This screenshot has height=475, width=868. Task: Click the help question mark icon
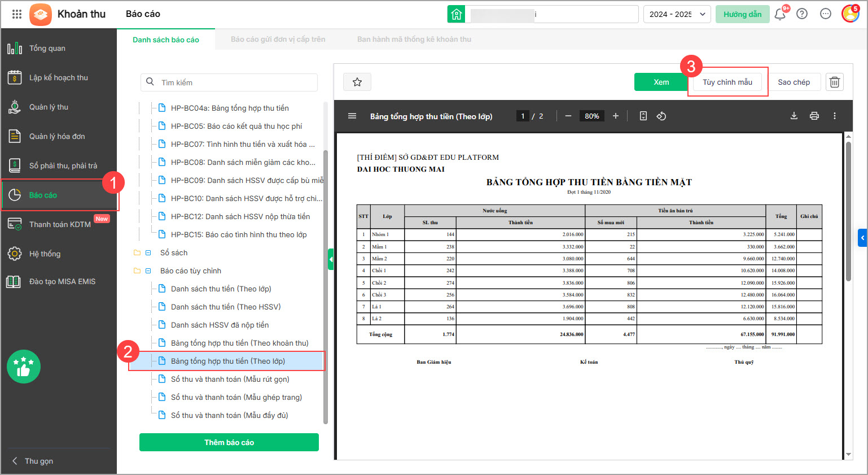pos(801,14)
